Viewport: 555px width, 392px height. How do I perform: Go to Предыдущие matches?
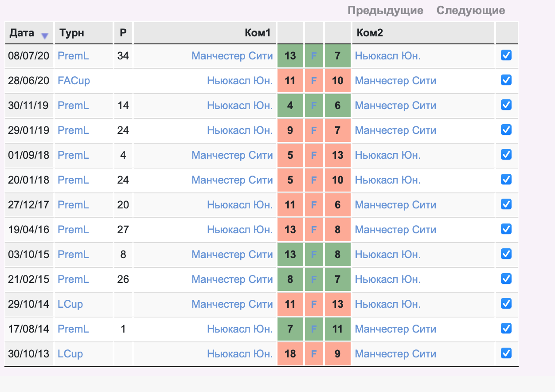pos(385,10)
